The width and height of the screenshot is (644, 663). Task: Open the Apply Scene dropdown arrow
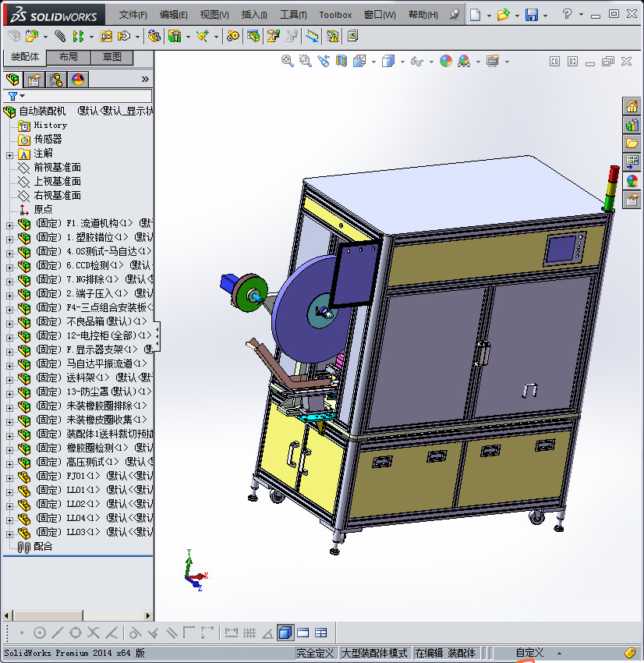click(x=478, y=62)
